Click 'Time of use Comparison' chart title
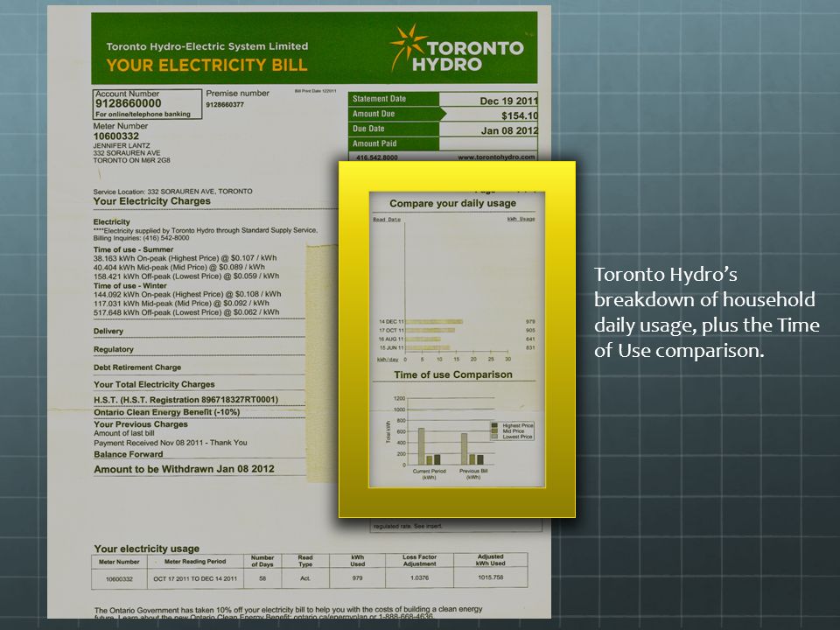The width and height of the screenshot is (840, 630). (453, 375)
